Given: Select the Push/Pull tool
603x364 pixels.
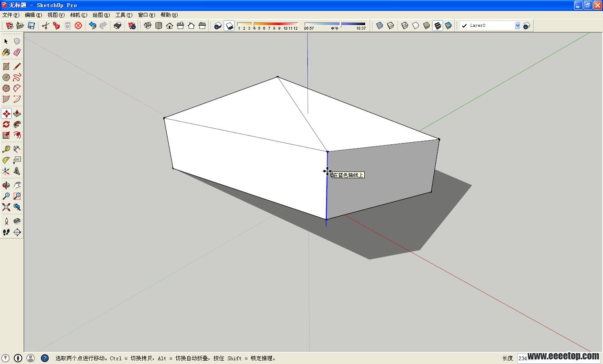Looking at the screenshot, I should [x=17, y=113].
